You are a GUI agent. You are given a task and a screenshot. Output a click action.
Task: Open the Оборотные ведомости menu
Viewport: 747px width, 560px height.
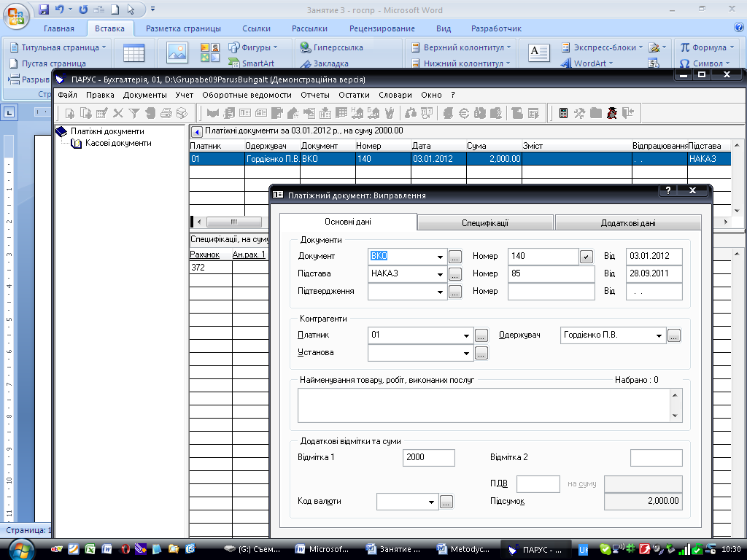pos(247,96)
